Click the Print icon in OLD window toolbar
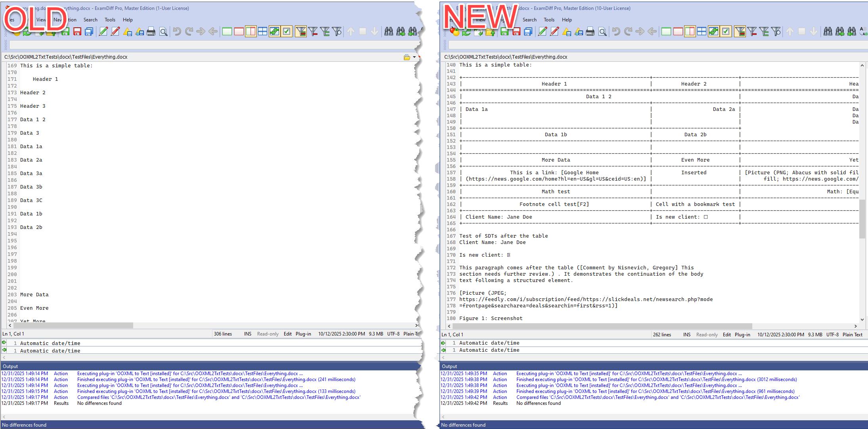 (x=151, y=32)
